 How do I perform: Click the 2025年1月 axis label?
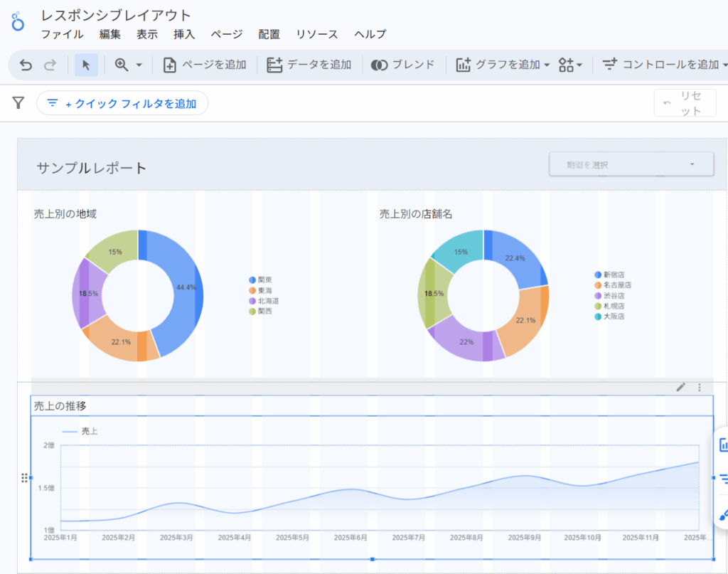coord(60,537)
